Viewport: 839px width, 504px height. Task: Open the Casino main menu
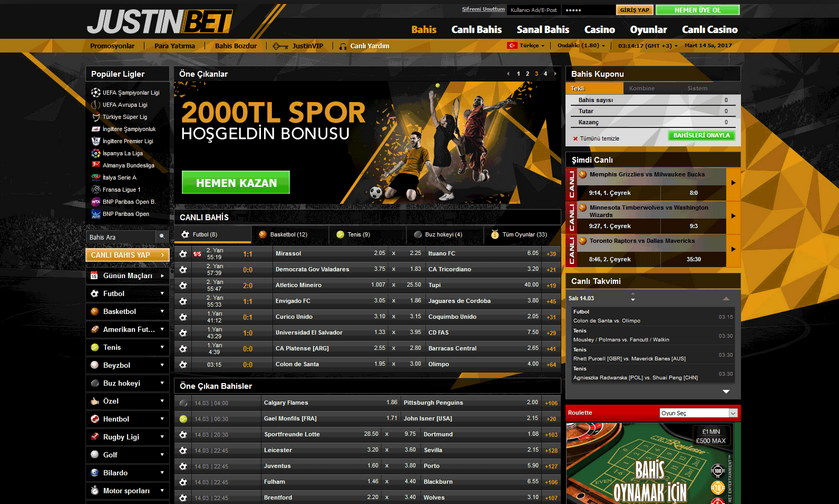pos(599,30)
